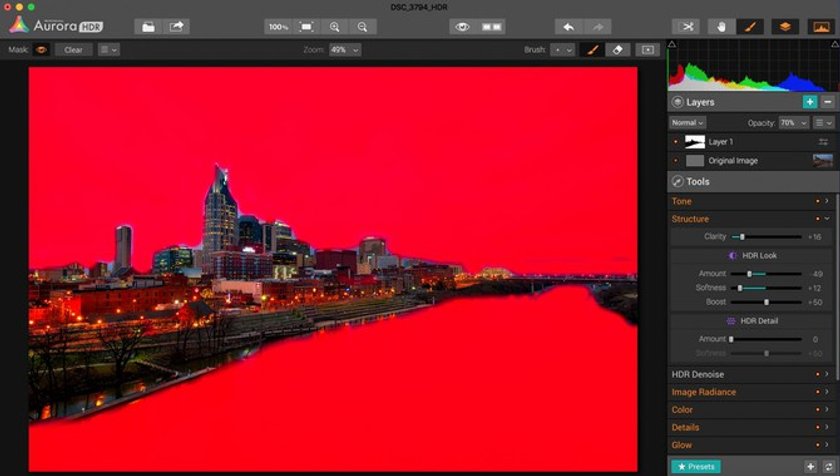Remove layer with minus button
Screen dimensions: 840x476
click(x=828, y=102)
